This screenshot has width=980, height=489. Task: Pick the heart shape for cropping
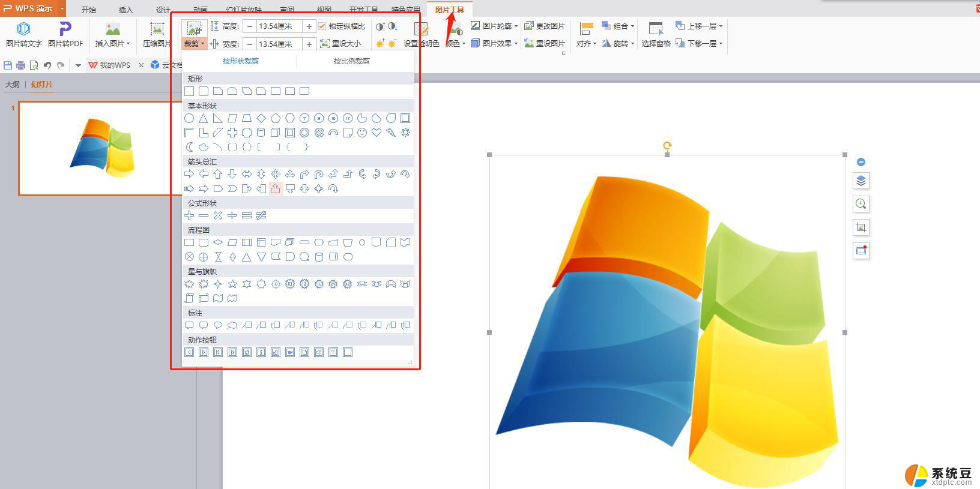tap(377, 133)
